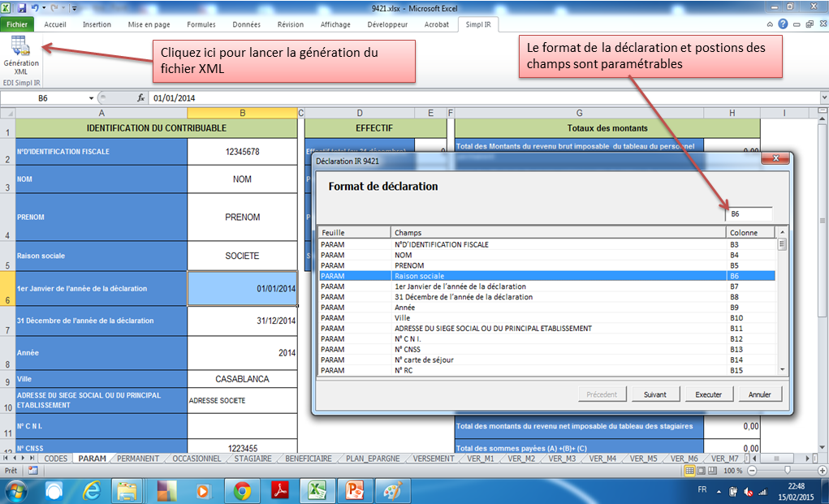Viewport: 829px width, 504px height.
Task: Open the Windows Start menu
Action: 17,490
